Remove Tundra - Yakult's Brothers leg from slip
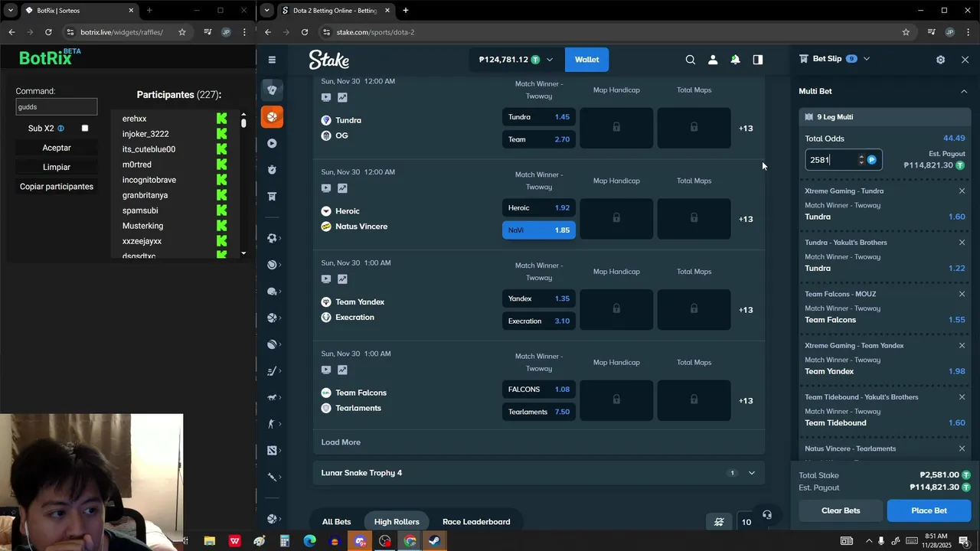Screen dimensions: 980x551 pos(962,243)
